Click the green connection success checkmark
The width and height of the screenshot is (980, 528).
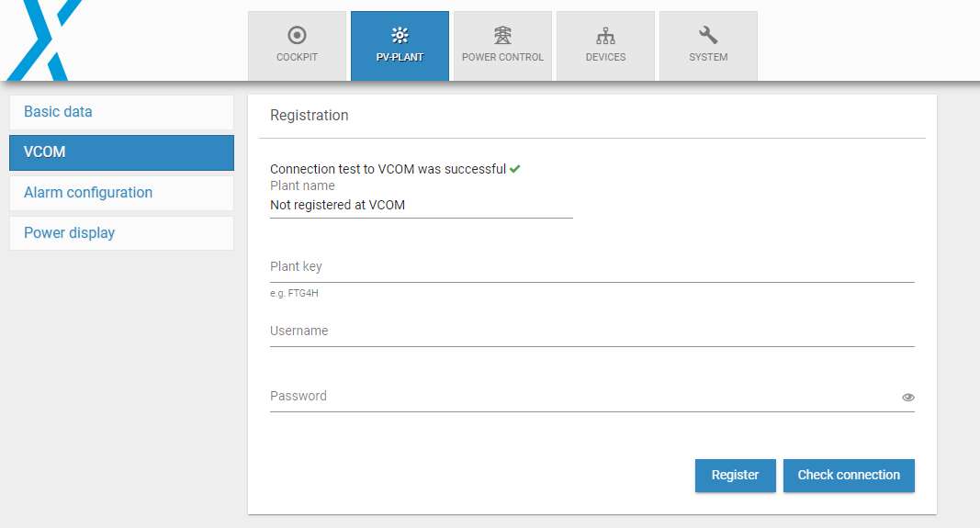pyautogui.click(x=515, y=169)
